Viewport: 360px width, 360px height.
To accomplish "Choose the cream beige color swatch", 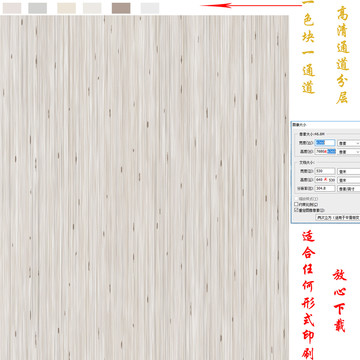I will click(66, 8).
